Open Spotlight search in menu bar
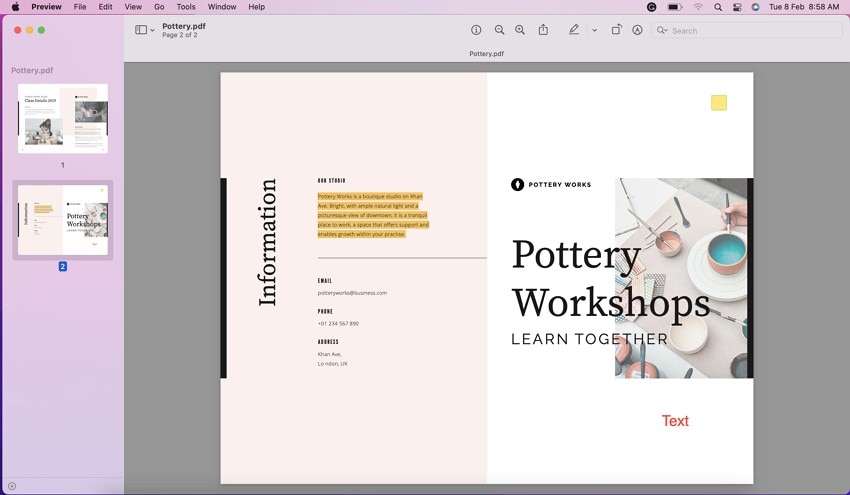 [x=718, y=7]
